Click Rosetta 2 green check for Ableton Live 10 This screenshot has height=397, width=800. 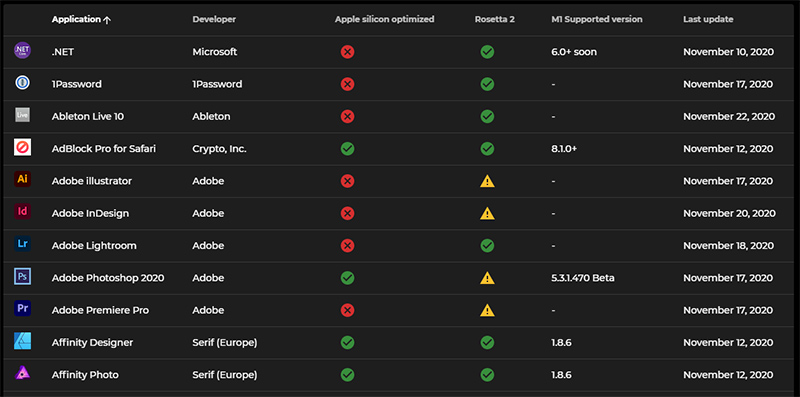(487, 116)
